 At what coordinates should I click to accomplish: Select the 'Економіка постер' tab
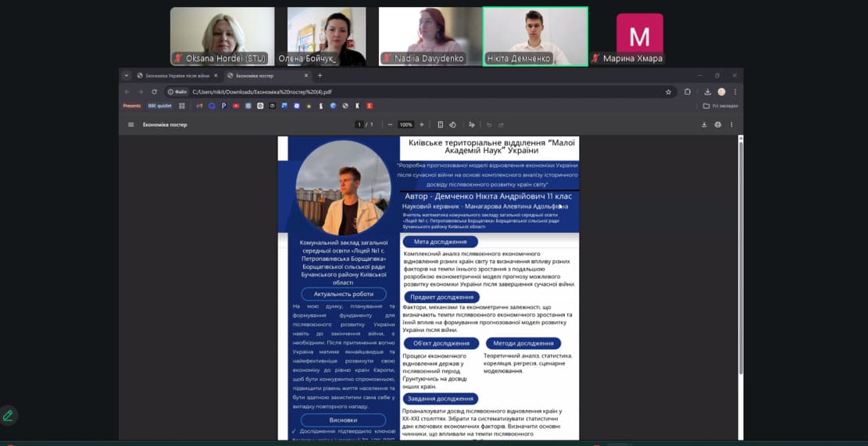264,76
